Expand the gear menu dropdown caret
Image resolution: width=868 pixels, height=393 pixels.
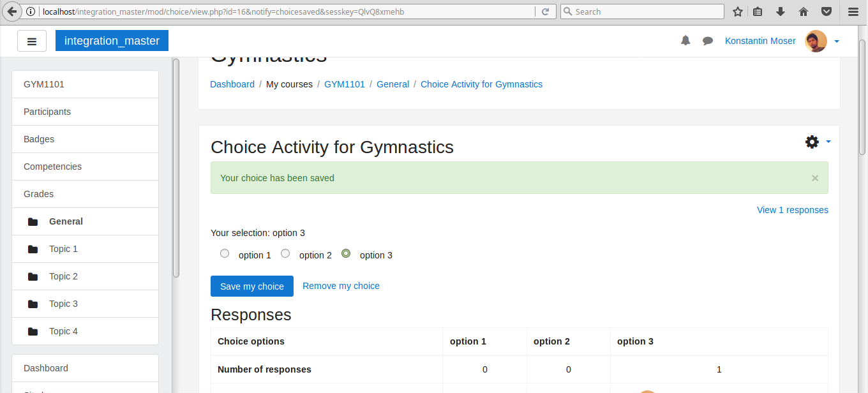[828, 142]
